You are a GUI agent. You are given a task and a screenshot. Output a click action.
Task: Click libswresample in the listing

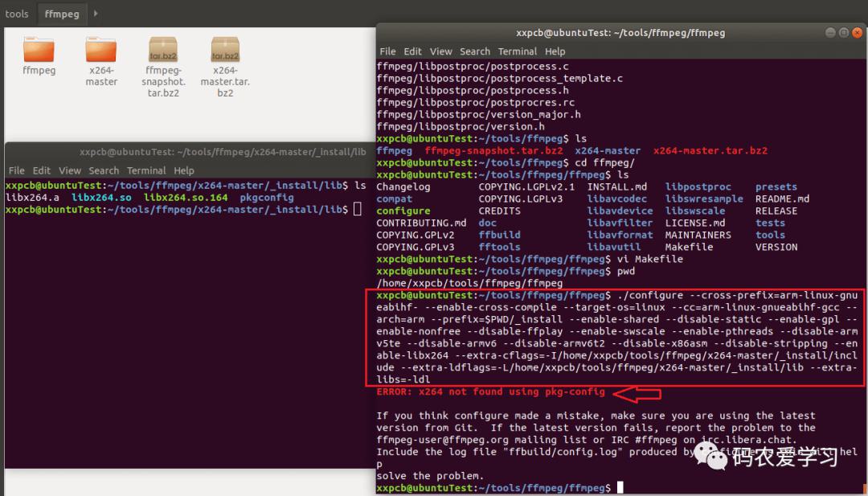[704, 199]
